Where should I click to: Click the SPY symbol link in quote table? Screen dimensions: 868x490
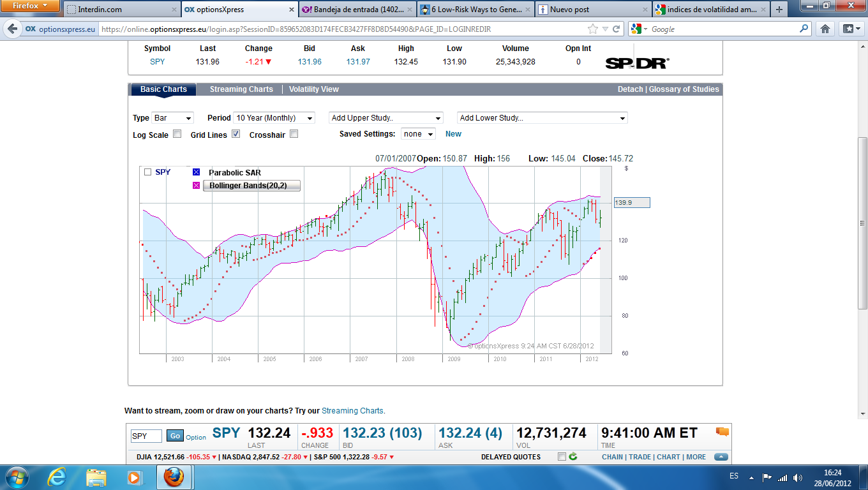click(157, 62)
